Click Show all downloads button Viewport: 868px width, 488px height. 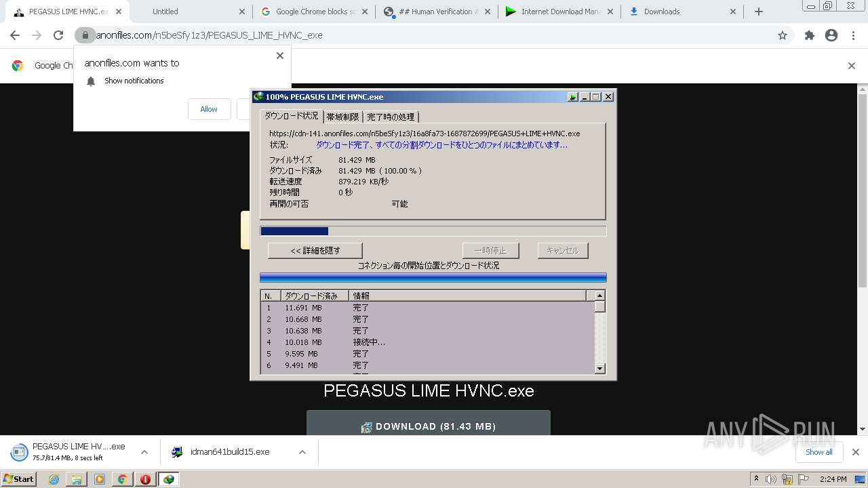point(818,452)
